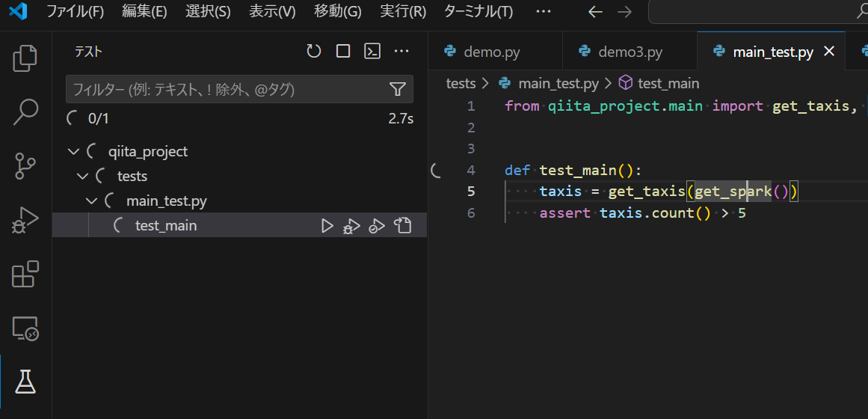Open the Search view in activity bar
The width and height of the screenshot is (868, 419).
pyautogui.click(x=25, y=112)
